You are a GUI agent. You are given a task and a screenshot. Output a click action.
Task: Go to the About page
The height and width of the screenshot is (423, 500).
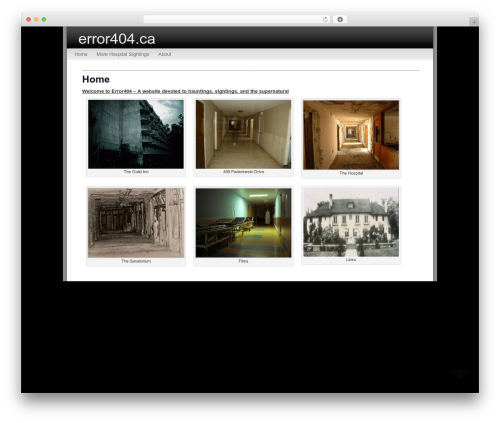165,54
